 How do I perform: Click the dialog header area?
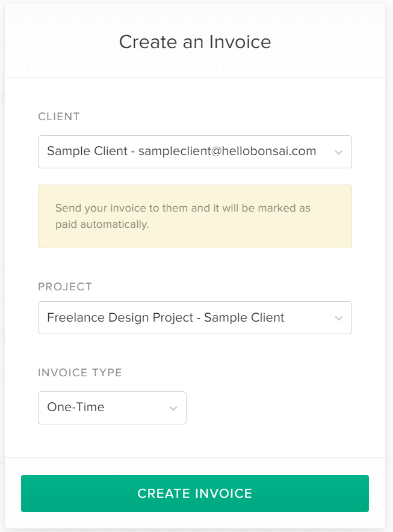[195, 39]
